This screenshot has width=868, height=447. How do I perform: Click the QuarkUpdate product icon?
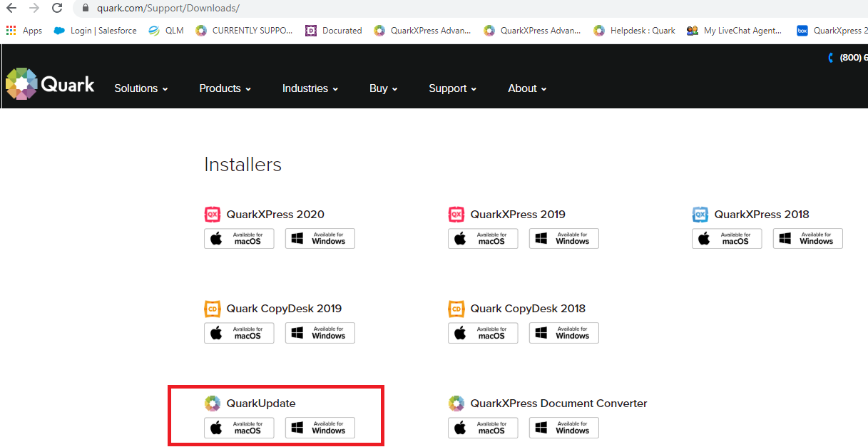(213, 404)
